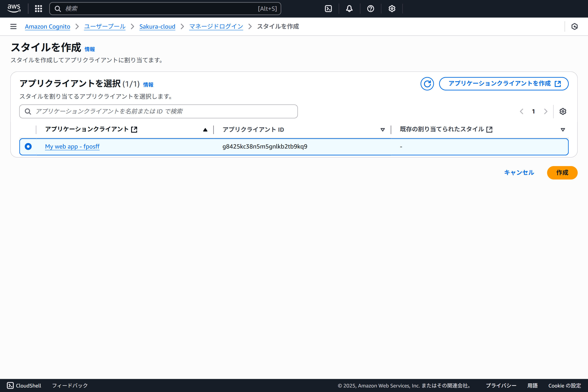
Task: Go to next page of app clients
Action: click(545, 112)
